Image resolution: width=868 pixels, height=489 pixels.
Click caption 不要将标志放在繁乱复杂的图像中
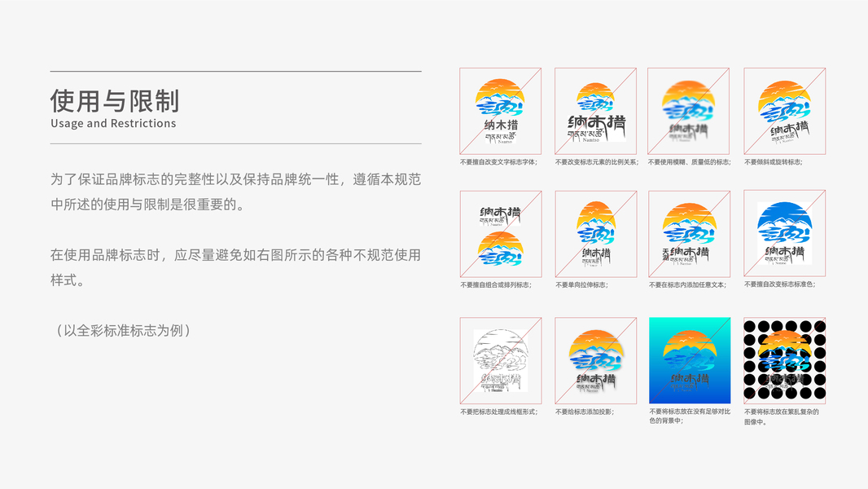tap(781, 417)
